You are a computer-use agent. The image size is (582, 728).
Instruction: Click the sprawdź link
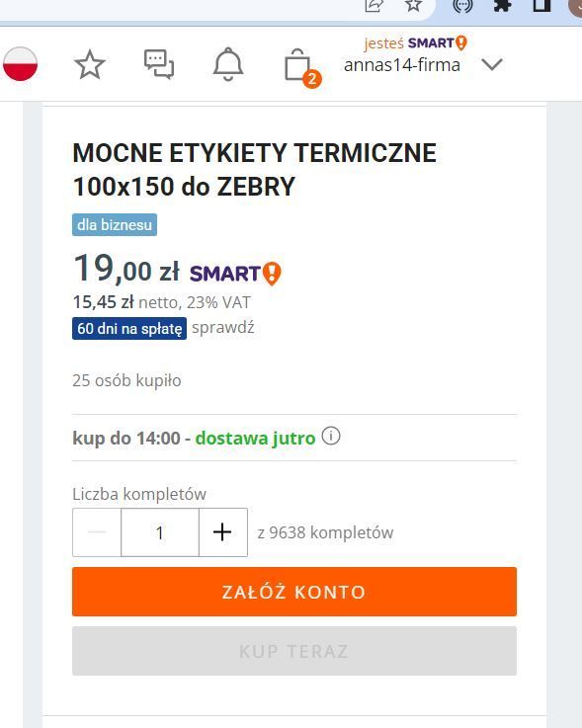(223, 328)
